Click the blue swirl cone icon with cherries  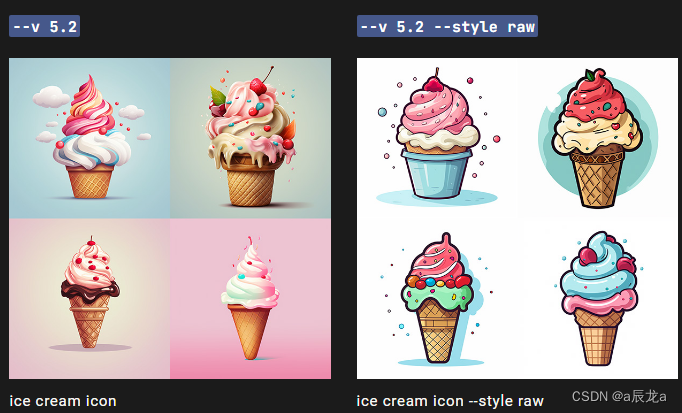(598, 299)
